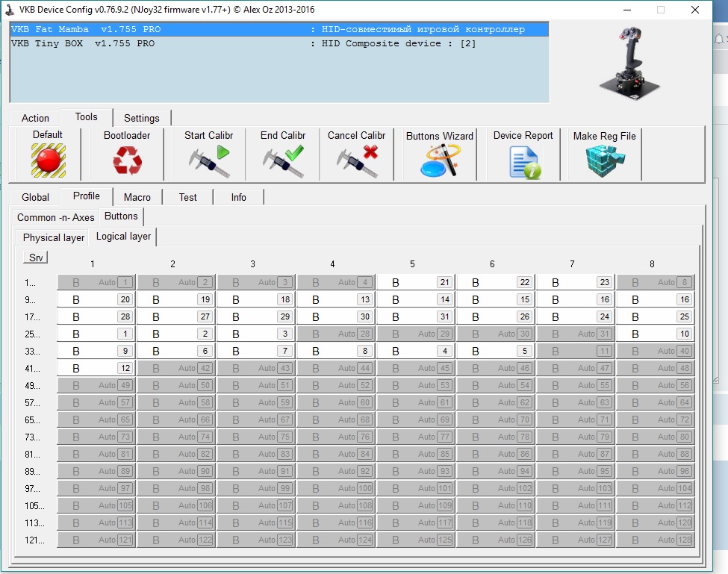728x574 pixels.
Task: Click the button cell mapped to 21
Action: coord(415,282)
